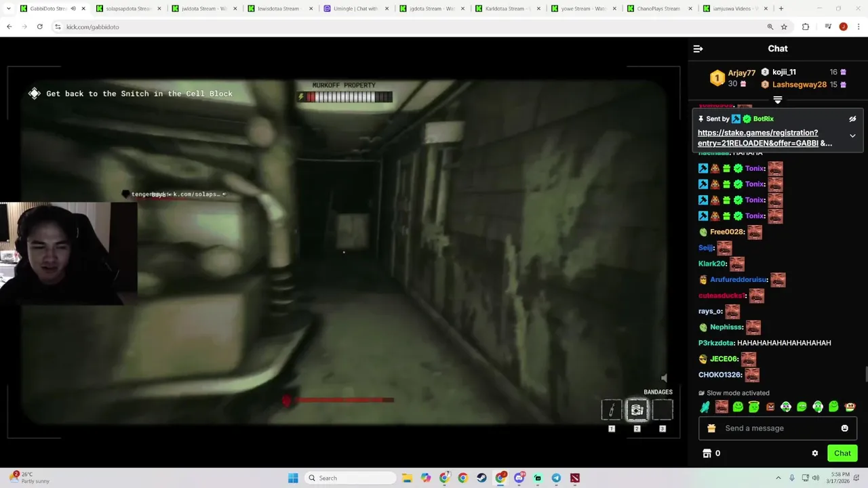Expand the gift leaderboard handle
Image resolution: width=868 pixels, height=488 pixels.
click(x=778, y=100)
